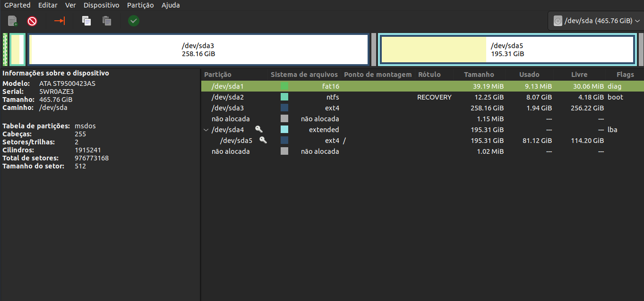Screen dimensions: 644x301
Task: Select small ntfs sda2 block in disk map
Action: pos(17,50)
